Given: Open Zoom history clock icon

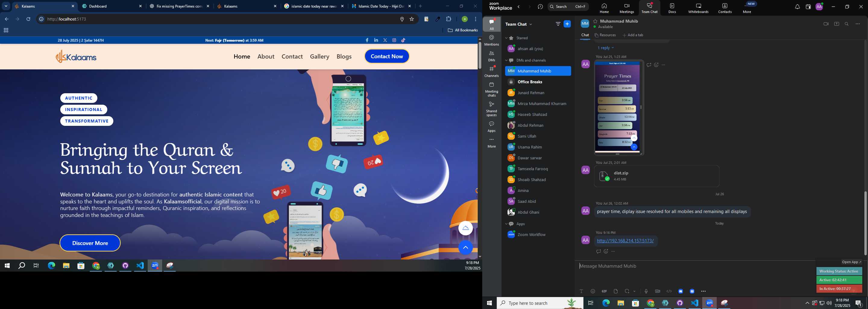Looking at the screenshot, I should tap(540, 7).
